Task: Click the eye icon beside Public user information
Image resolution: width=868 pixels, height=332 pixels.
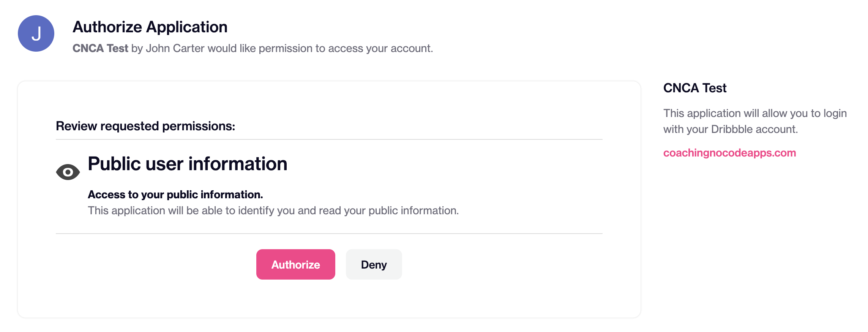Action: point(68,172)
